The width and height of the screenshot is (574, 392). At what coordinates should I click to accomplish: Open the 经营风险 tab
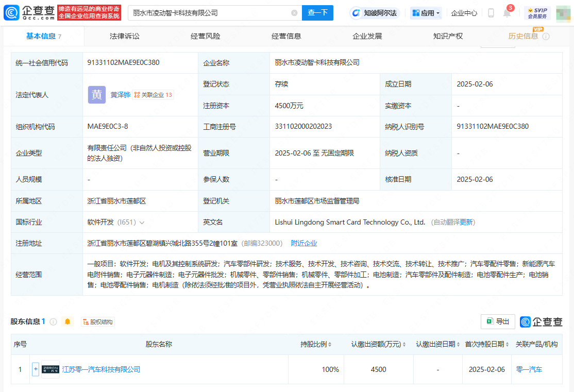[x=206, y=36]
